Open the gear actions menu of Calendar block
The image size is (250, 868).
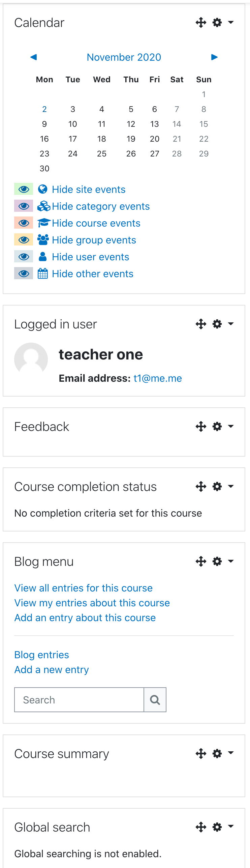pyautogui.click(x=223, y=23)
